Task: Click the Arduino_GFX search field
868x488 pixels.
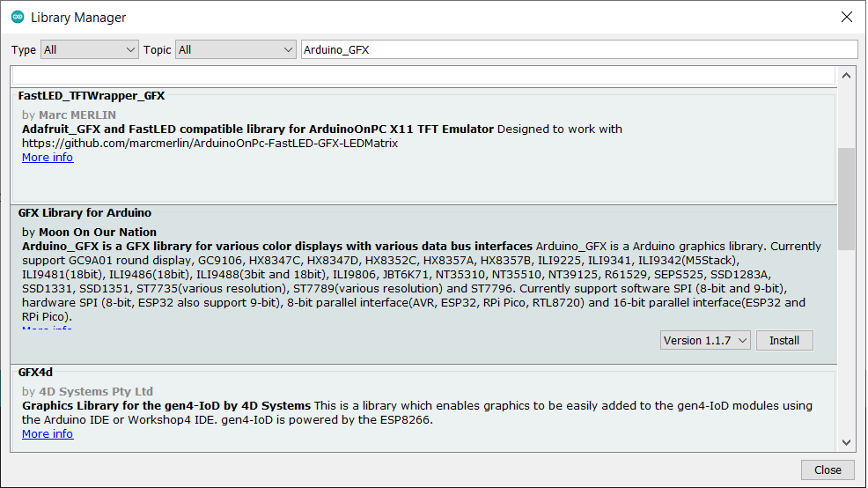Action: [x=579, y=50]
